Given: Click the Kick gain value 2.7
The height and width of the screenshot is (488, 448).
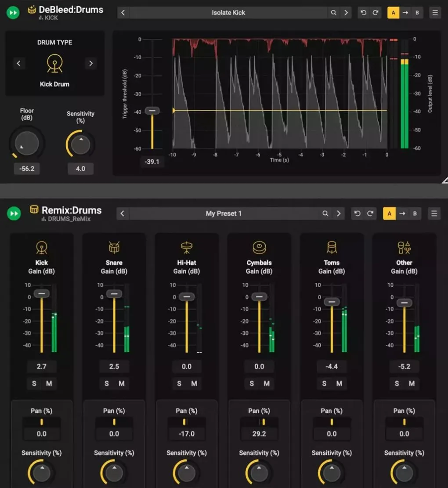Looking at the screenshot, I should click(42, 367).
